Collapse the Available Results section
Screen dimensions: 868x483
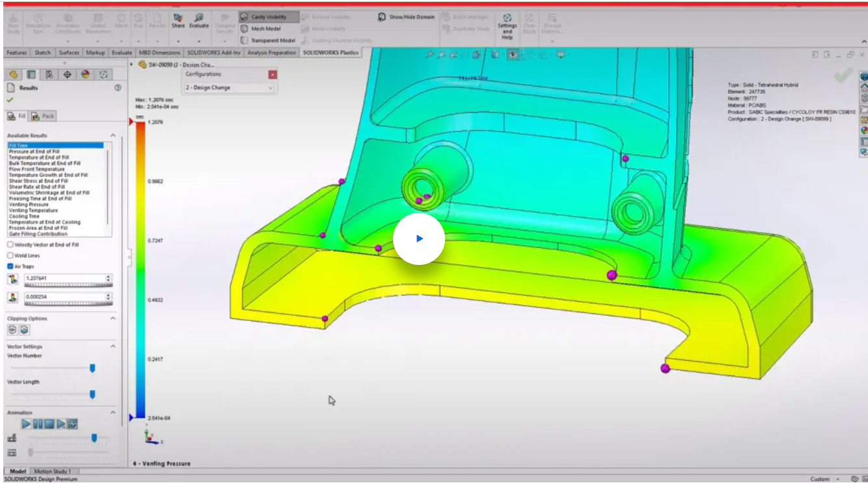point(111,135)
